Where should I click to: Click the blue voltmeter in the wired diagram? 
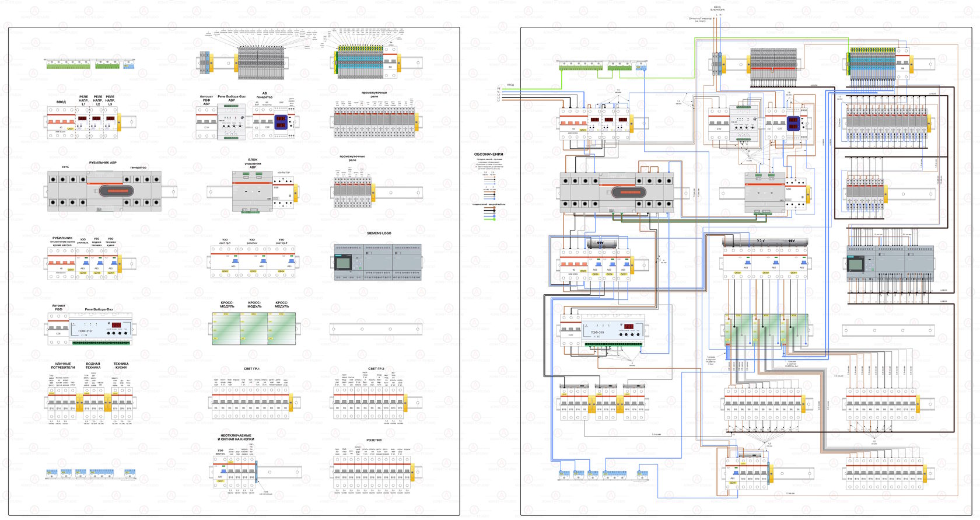(793, 124)
